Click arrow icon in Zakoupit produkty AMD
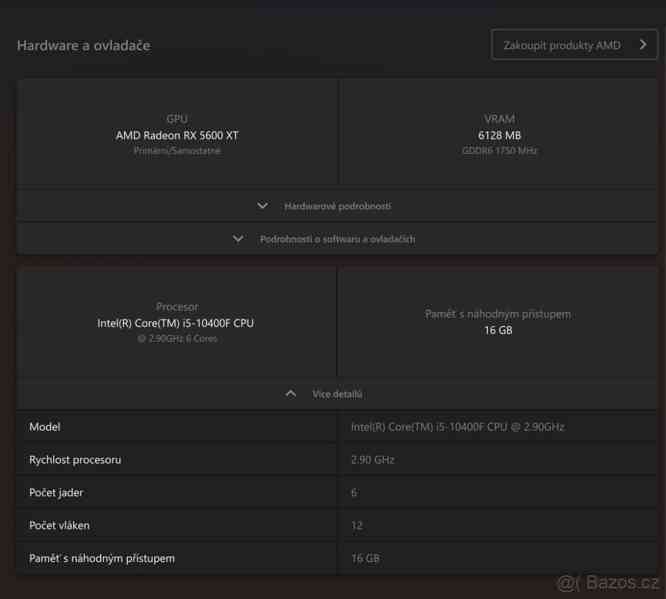 643,45
